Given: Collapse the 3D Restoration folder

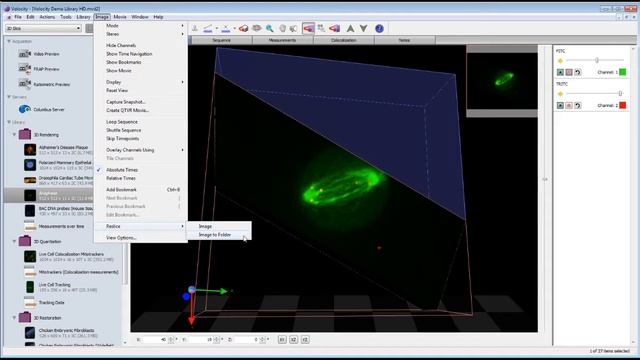Looking at the screenshot, I should [x=14, y=317].
